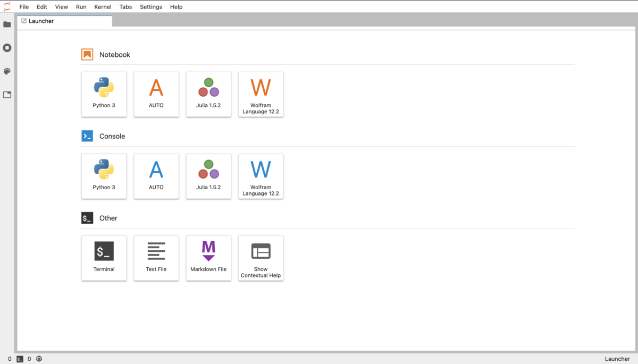Open the Commands palette sidebar icon

click(x=7, y=71)
